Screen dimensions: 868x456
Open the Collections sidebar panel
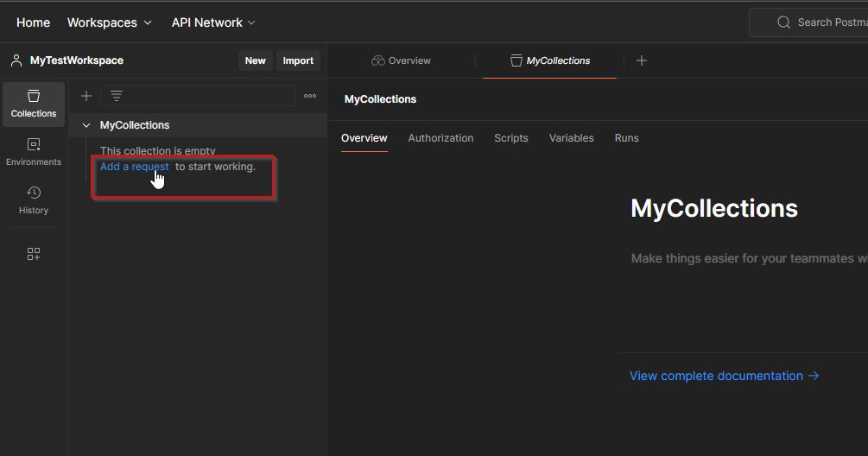click(x=33, y=104)
